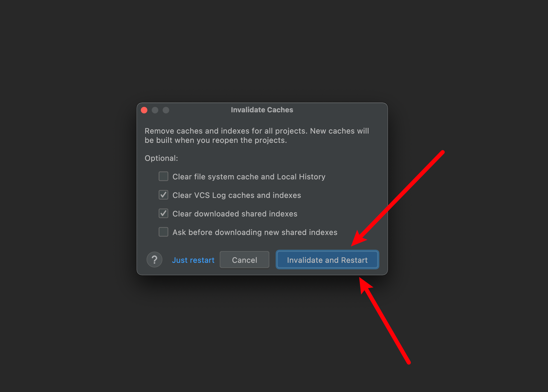The height and width of the screenshot is (392, 548).
Task: Click the Just restart link
Action: [x=193, y=260]
